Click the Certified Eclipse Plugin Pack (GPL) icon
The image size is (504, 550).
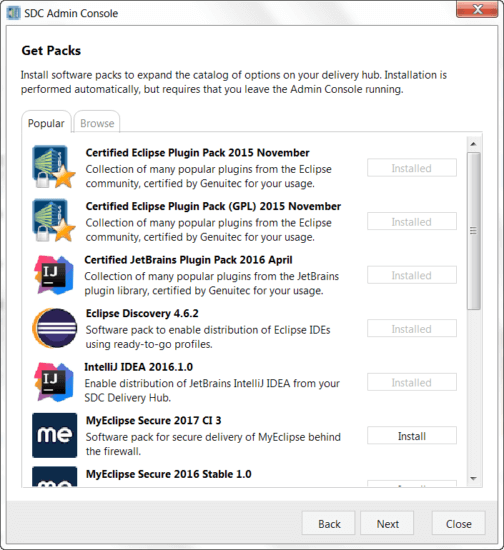[x=54, y=221]
